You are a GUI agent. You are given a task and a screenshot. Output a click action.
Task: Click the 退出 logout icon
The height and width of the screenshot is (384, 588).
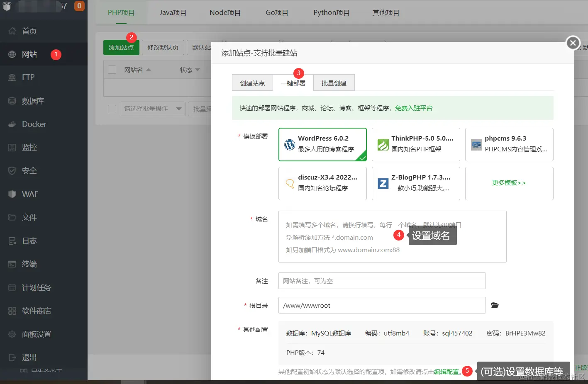[x=12, y=357]
